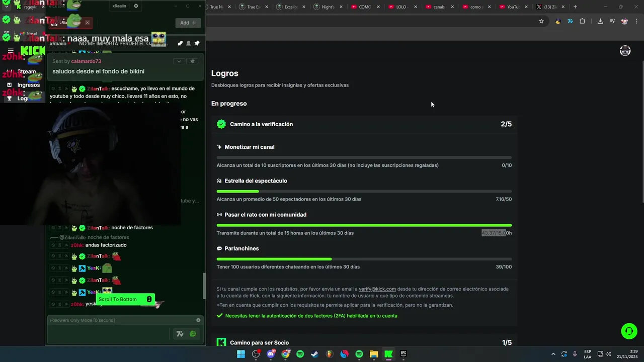Open the Windows Start menu

[241, 354]
